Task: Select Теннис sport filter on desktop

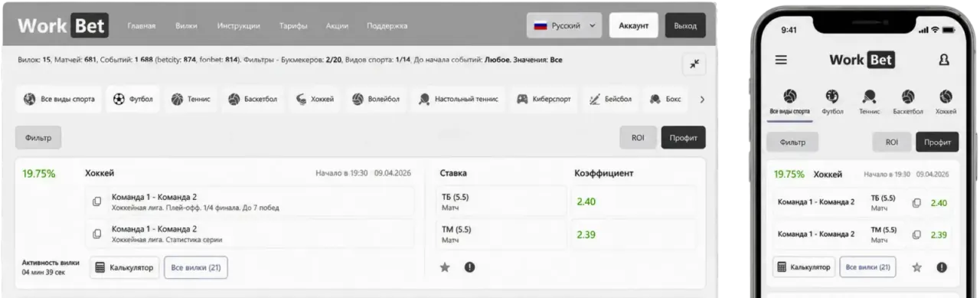Action: click(191, 99)
